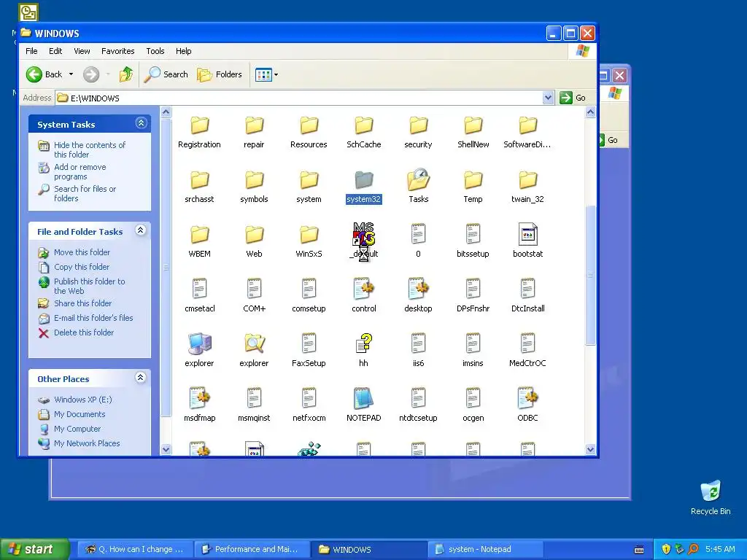Viewport: 747px width, 560px height.
Task: Click the Up folder toolbar icon
Action: click(x=126, y=74)
